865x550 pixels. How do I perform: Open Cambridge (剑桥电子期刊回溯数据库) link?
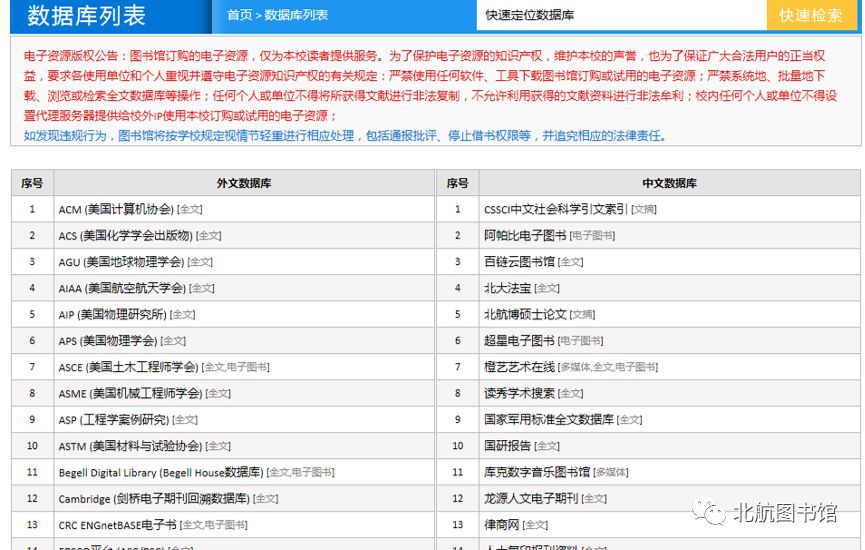(x=154, y=498)
